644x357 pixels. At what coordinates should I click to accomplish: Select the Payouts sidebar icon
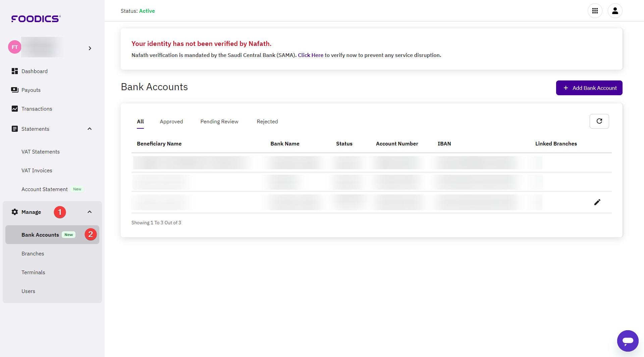pos(14,90)
